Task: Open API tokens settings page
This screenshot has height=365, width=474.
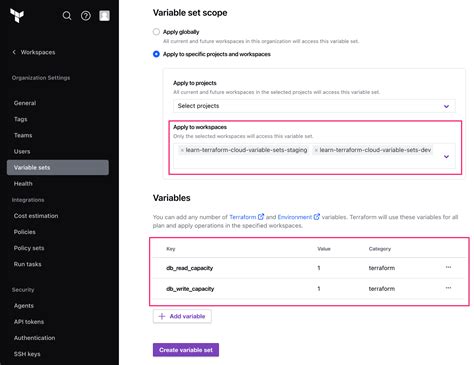Action: pyautogui.click(x=29, y=322)
